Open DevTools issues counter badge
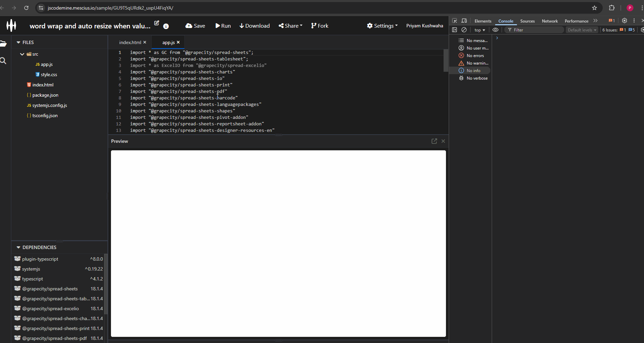The height and width of the screenshot is (343, 644). coord(612,20)
